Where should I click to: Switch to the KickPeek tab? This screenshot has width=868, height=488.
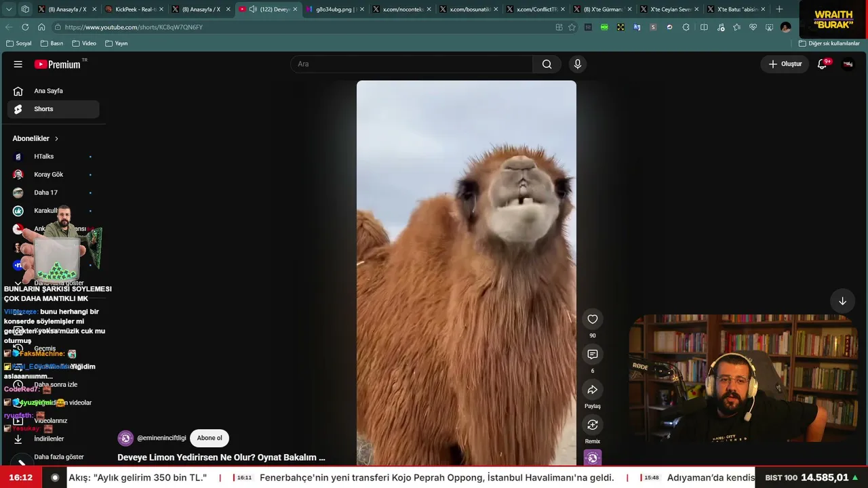pyautogui.click(x=135, y=9)
